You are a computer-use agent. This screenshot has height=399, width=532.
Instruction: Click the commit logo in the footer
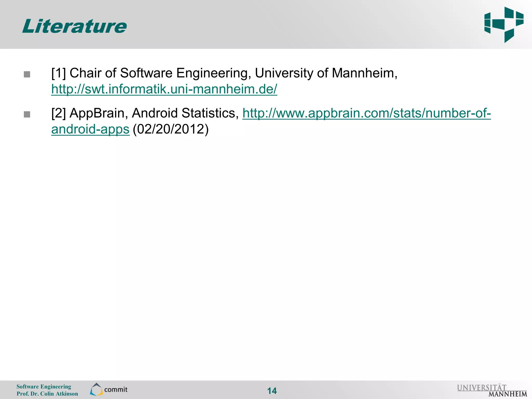pos(109,389)
